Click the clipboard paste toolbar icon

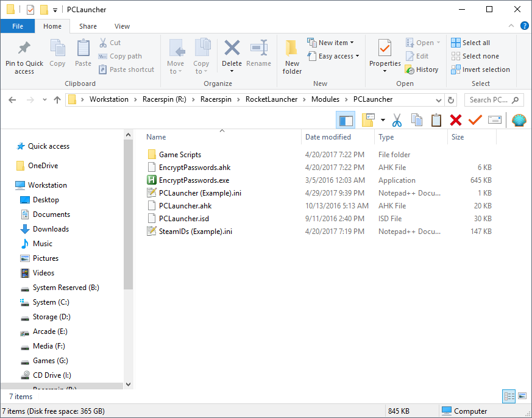[436, 120]
